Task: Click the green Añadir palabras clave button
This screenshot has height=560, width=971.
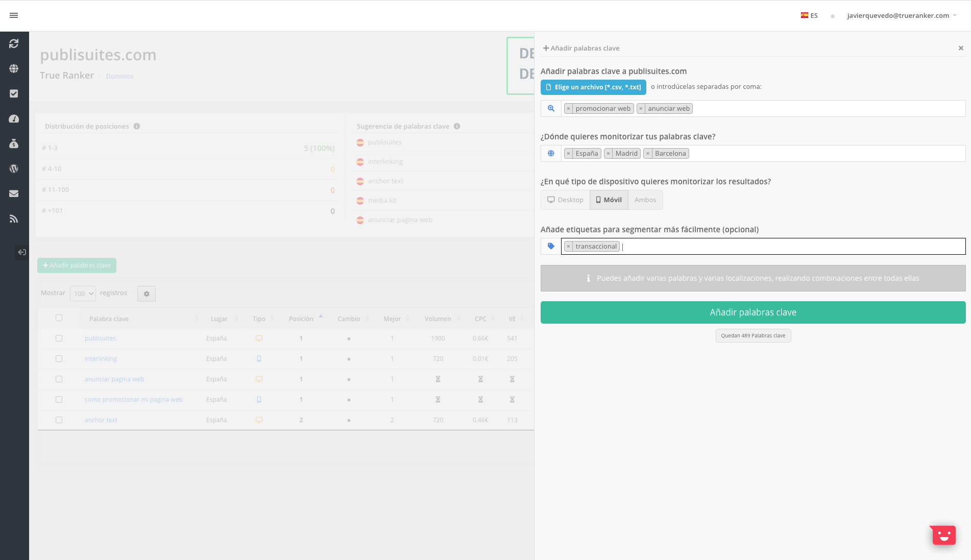Action: click(x=753, y=312)
